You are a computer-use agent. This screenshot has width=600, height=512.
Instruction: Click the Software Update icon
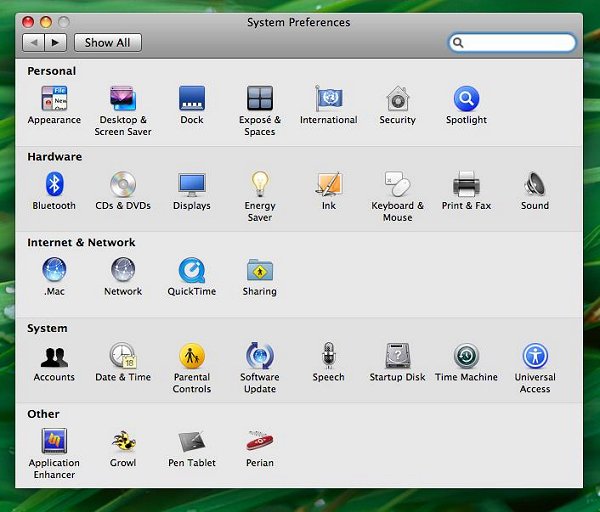click(260, 357)
